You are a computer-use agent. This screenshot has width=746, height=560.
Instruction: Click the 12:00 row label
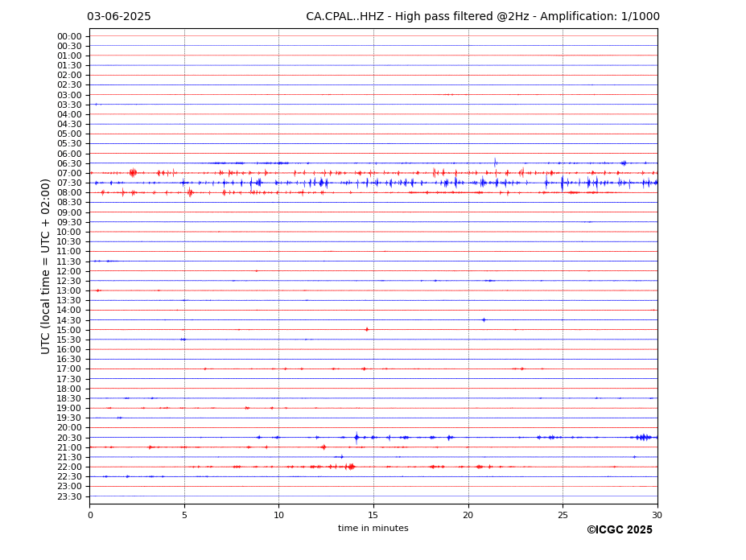pyautogui.click(x=69, y=272)
